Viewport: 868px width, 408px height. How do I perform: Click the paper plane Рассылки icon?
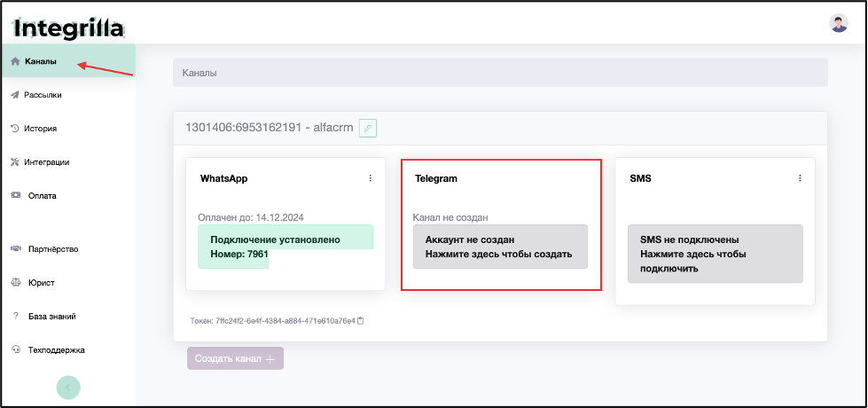tap(15, 95)
